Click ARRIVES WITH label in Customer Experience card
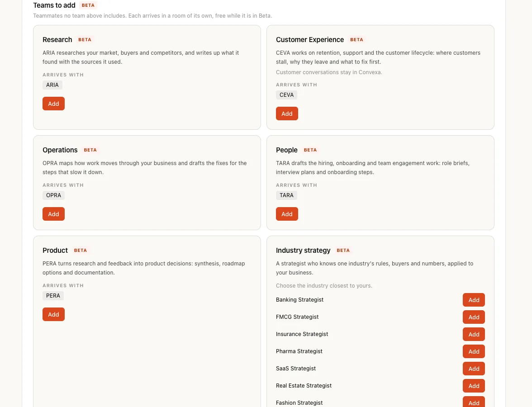This screenshot has height=407, width=532. click(x=297, y=85)
